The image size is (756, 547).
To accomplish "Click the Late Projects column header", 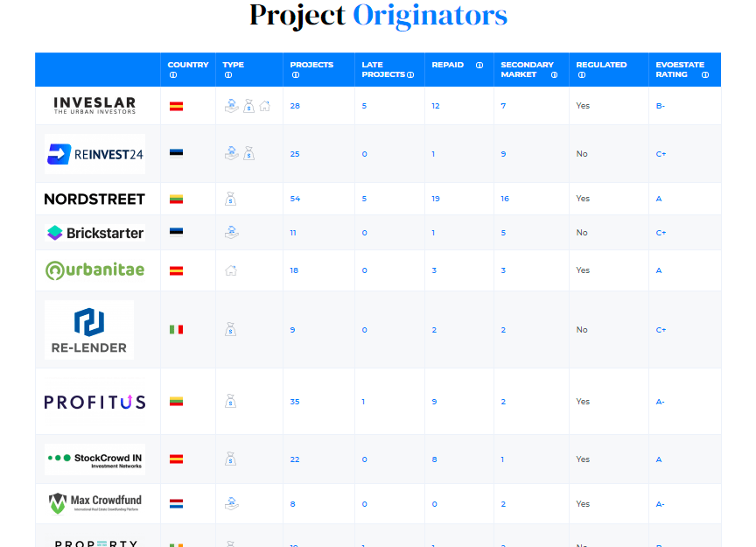I will [389, 69].
